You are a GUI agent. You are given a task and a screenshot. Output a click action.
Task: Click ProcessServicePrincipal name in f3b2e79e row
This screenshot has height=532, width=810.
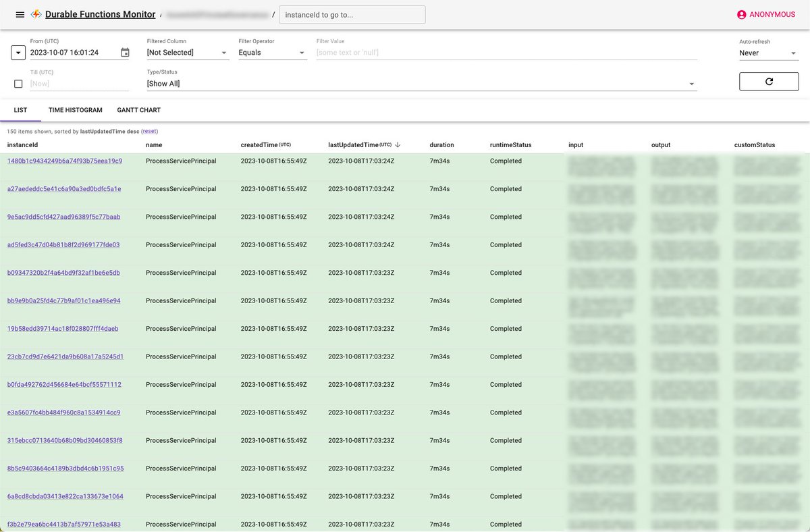click(181, 525)
